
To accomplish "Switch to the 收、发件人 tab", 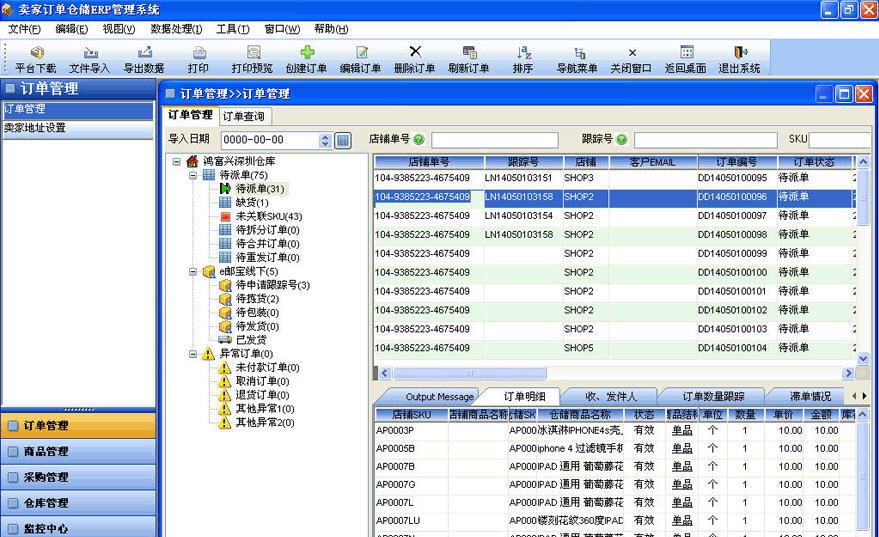I will point(610,396).
